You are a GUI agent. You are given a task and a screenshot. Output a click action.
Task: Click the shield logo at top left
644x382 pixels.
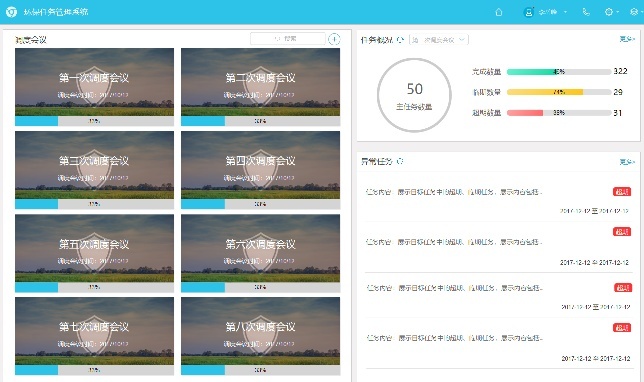pyautogui.click(x=11, y=12)
